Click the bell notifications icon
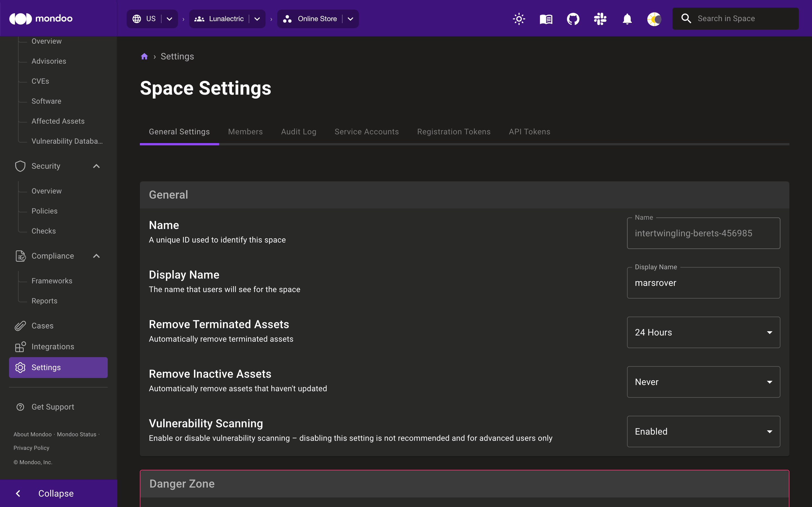Screen dimensions: 812x507 [627, 19]
